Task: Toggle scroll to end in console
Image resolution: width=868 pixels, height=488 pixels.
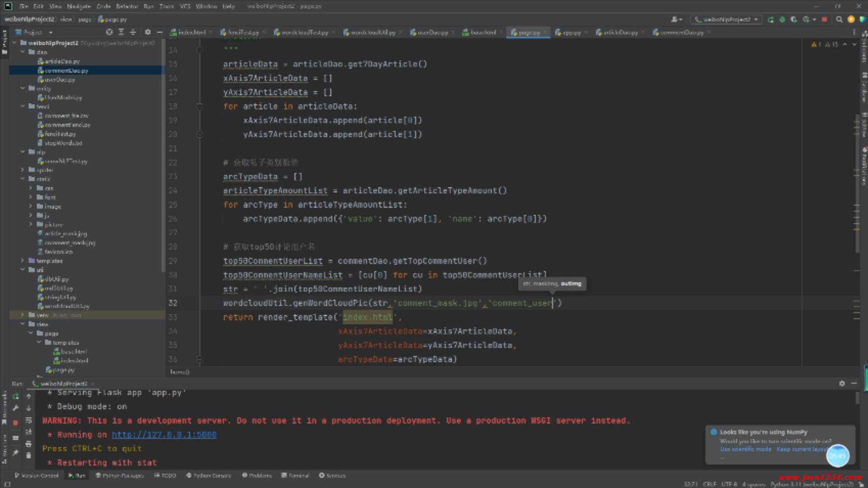Action: 28,432
